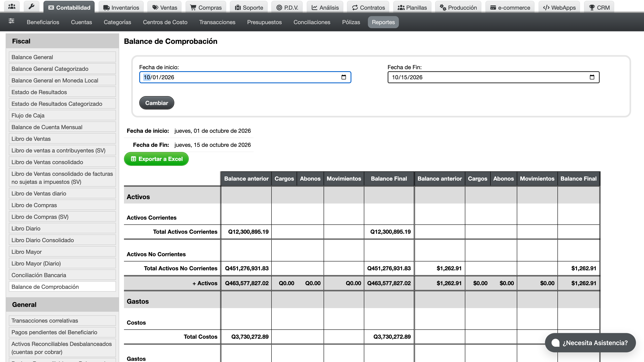Image resolution: width=644 pixels, height=362 pixels.
Task: Open Transacciones correlativas report
Action: (62, 321)
